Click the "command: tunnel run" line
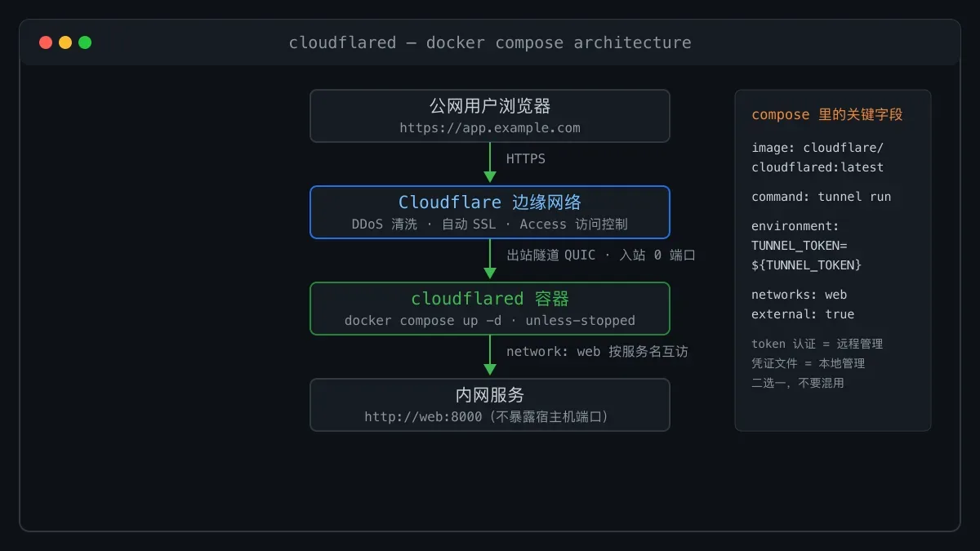This screenshot has height=551, width=980. pyautogui.click(x=822, y=197)
